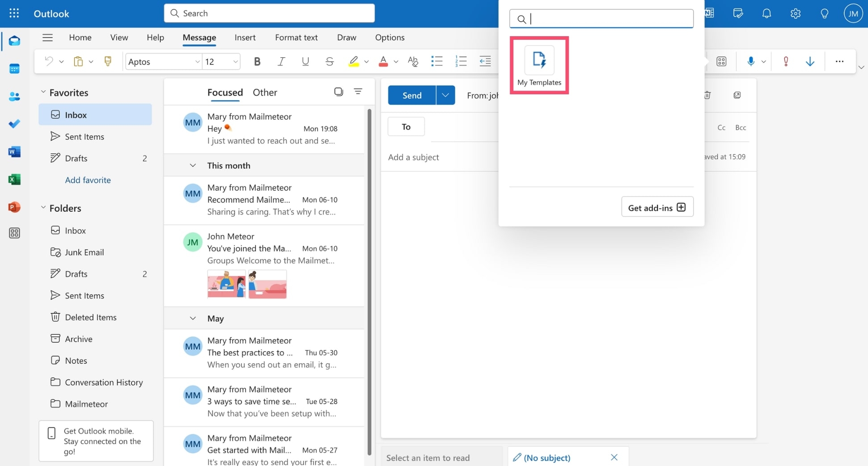
Task: Open the Mail app in left rail
Action: (14, 41)
